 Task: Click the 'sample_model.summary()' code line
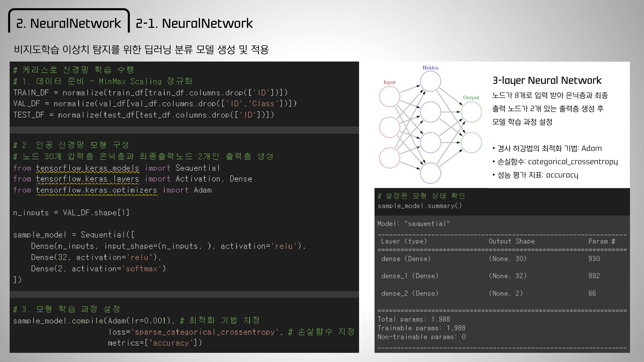pyautogui.click(x=420, y=206)
